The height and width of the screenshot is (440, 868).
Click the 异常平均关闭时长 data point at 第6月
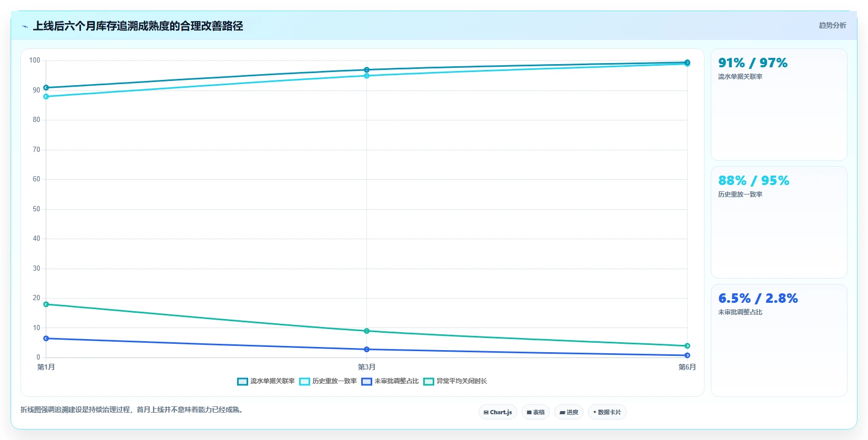pyautogui.click(x=687, y=346)
